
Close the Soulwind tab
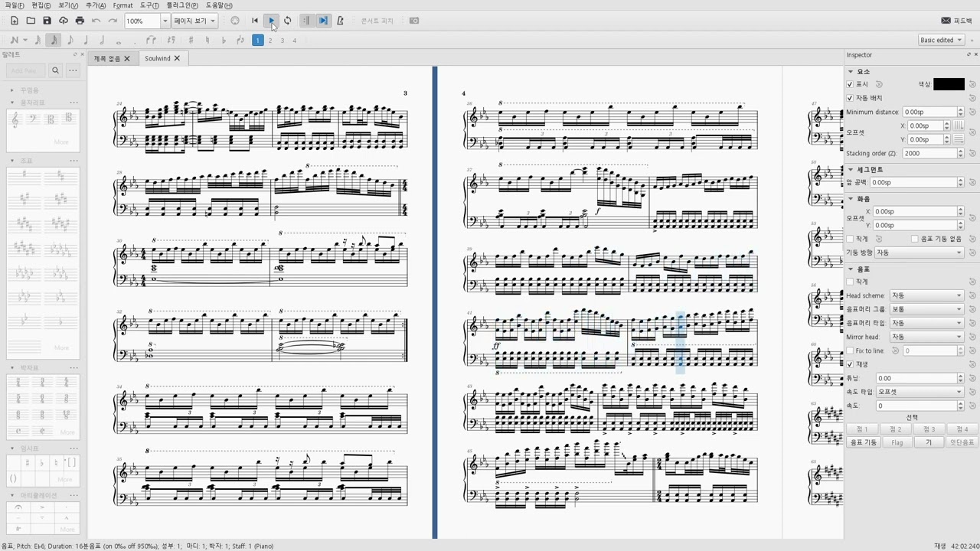[177, 58]
